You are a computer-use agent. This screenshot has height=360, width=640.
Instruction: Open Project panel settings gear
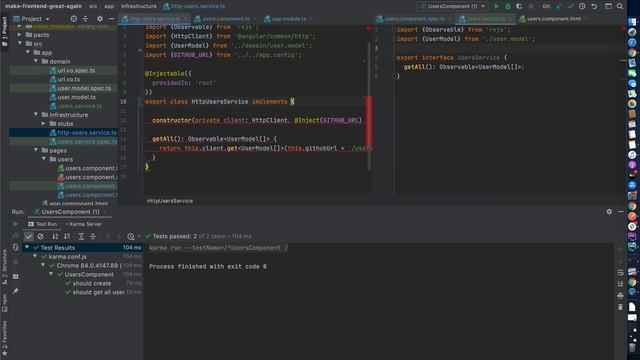100,19
